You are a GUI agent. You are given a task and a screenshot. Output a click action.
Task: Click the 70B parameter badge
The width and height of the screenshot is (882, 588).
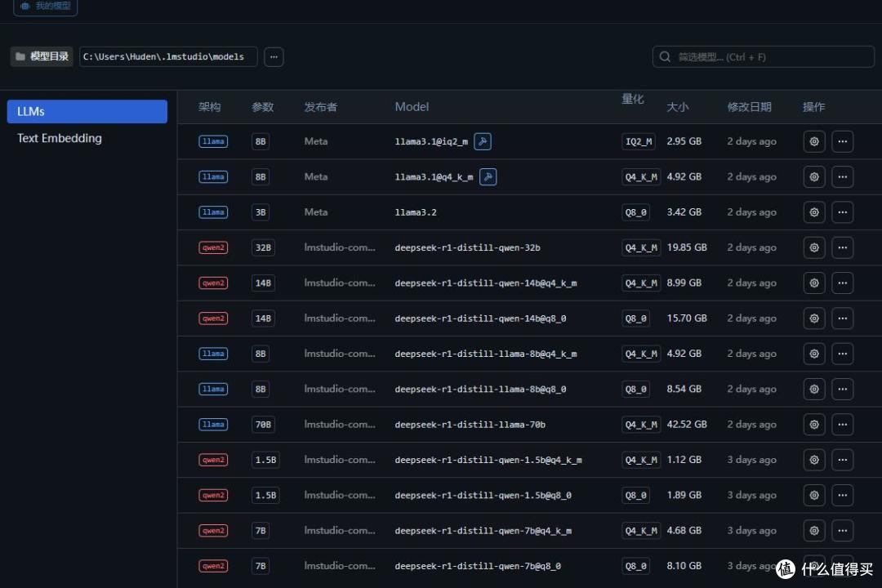tap(263, 425)
